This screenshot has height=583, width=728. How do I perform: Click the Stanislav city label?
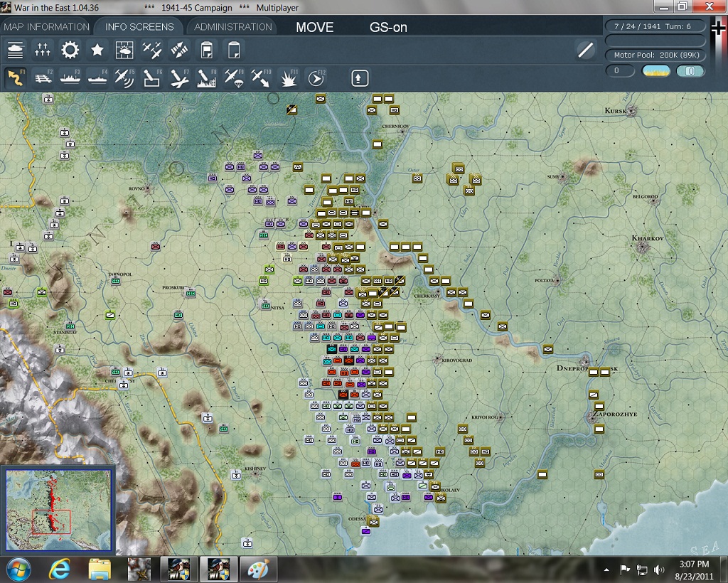click(65, 332)
